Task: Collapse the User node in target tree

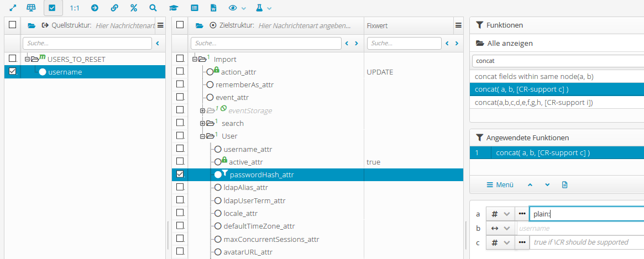Action: coord(203,136)
